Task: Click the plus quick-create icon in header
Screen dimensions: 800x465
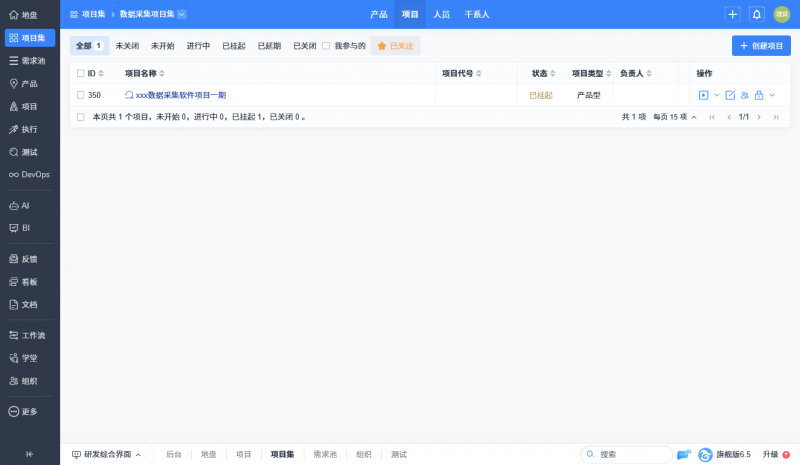Action: click(x=733, y=14)
